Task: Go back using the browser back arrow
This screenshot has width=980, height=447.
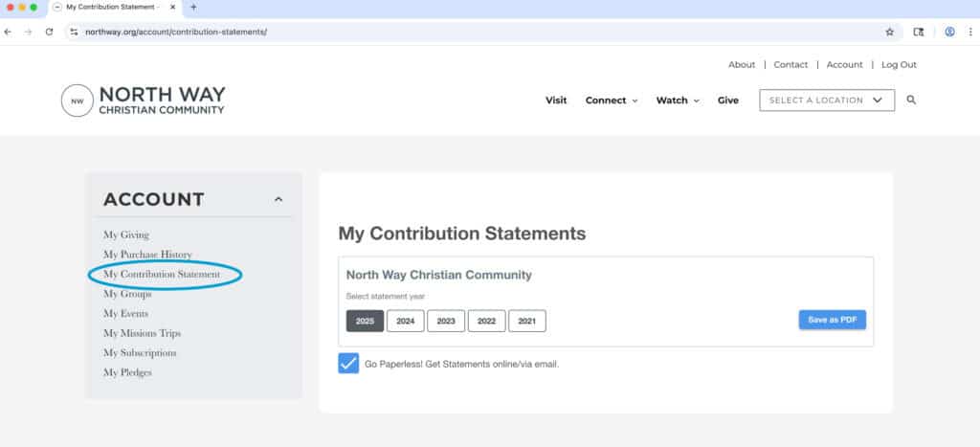Action: [x=9, y=32]
